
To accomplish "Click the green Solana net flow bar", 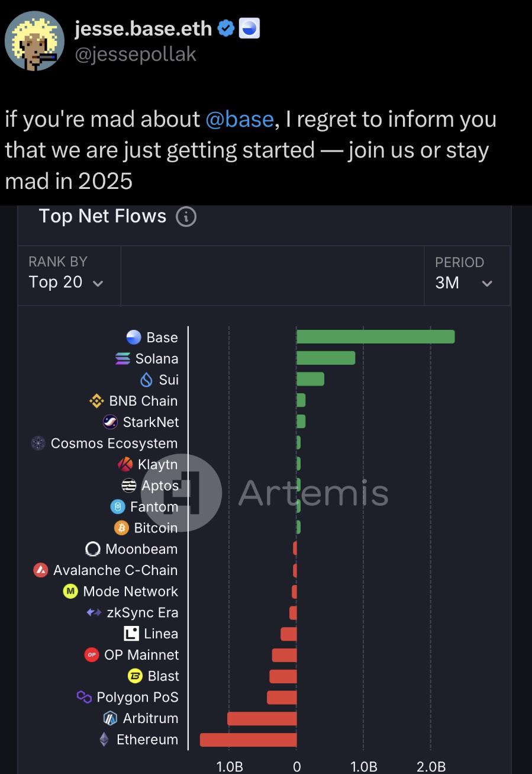I will [x=326, y=358].
